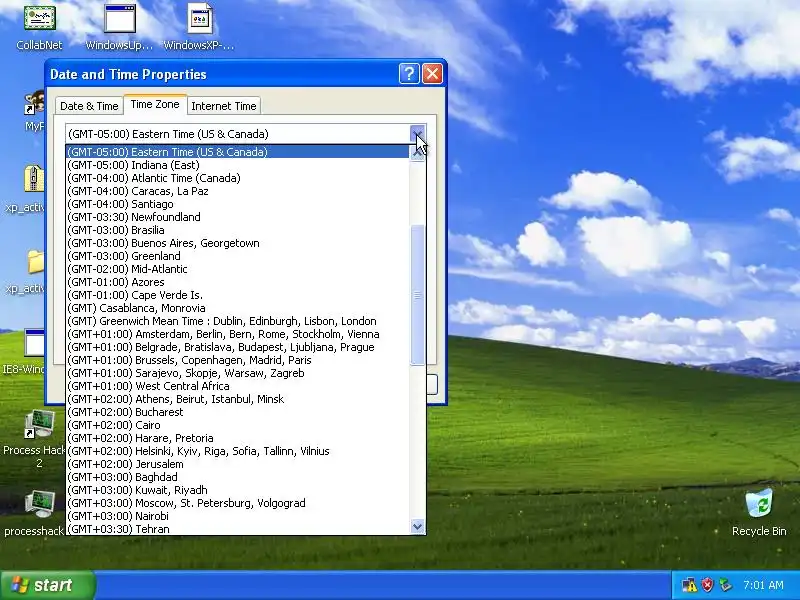The image size is (800, 600).
Task: Click the safely remove hardware tray icon
Action: [x=725, y=585]
